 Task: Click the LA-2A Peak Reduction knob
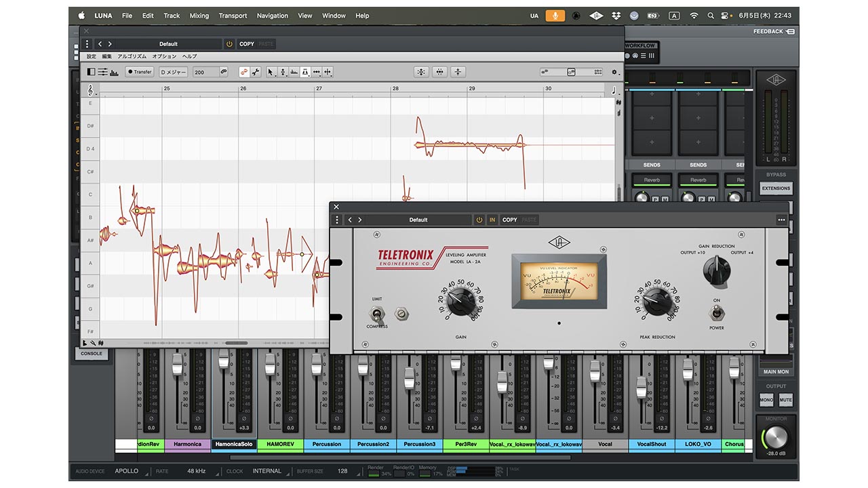tap(657, 302)
